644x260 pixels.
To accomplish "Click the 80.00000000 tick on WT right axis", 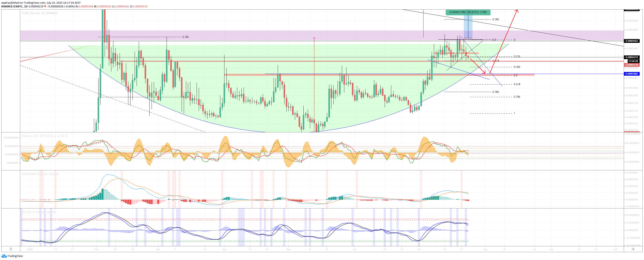I will click(x=632, y=215).
